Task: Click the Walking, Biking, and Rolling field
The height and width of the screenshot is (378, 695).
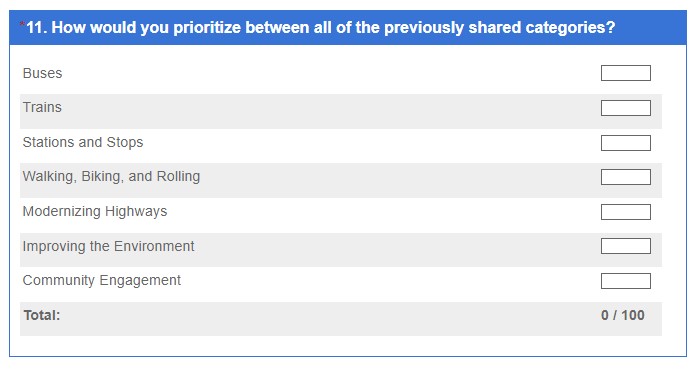Action: tap(625, 177)
